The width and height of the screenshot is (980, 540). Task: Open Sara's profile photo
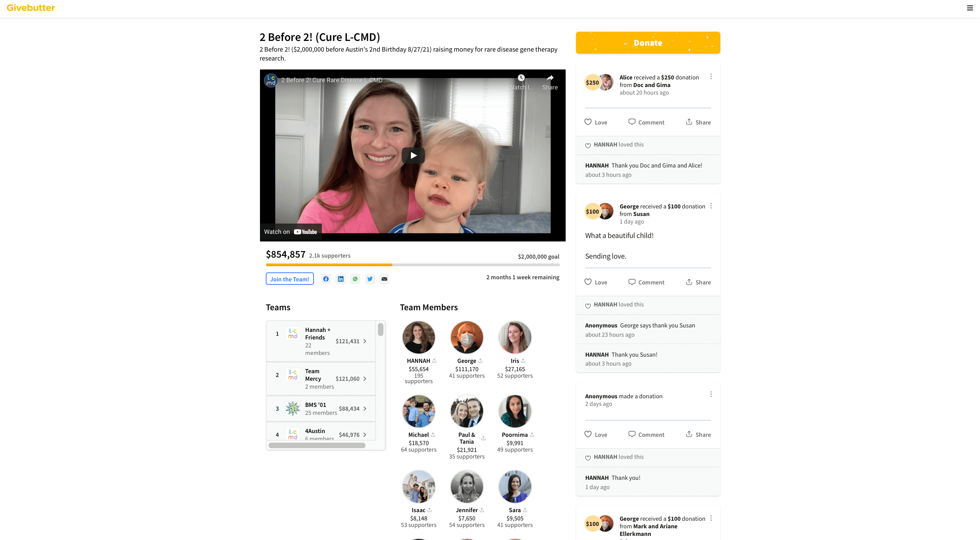514,486
